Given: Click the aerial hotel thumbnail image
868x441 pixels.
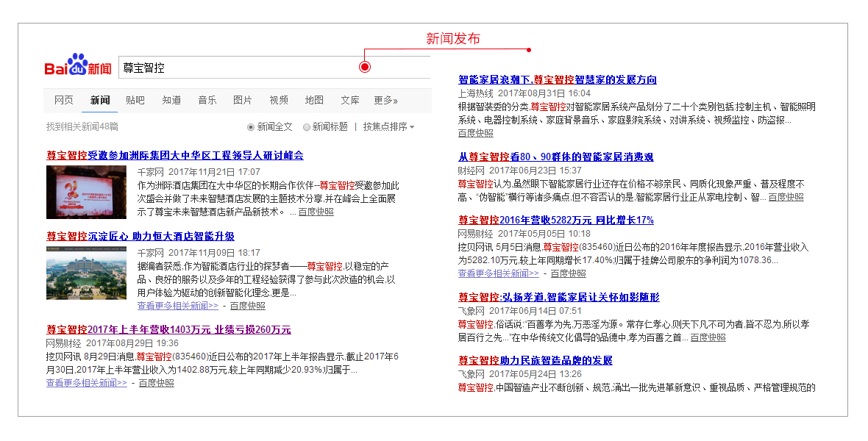Looking at the screenshot, I should [86, 273].
